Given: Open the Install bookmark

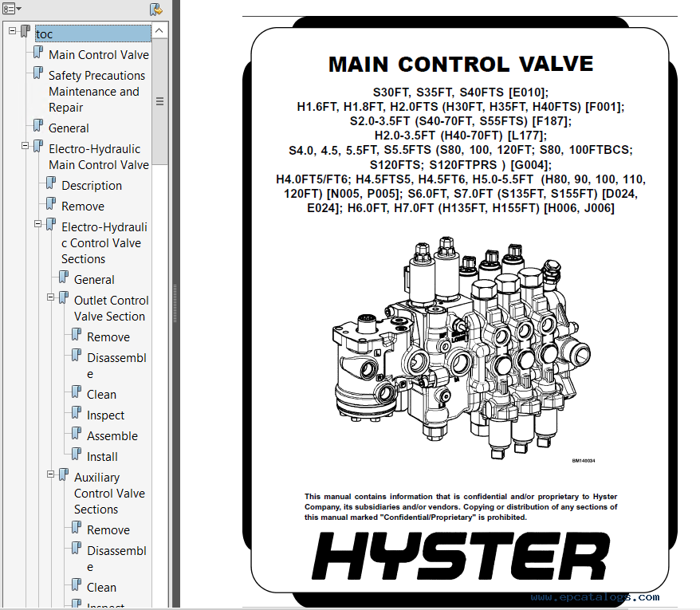Looking at the screenshot, I should 102,456.
